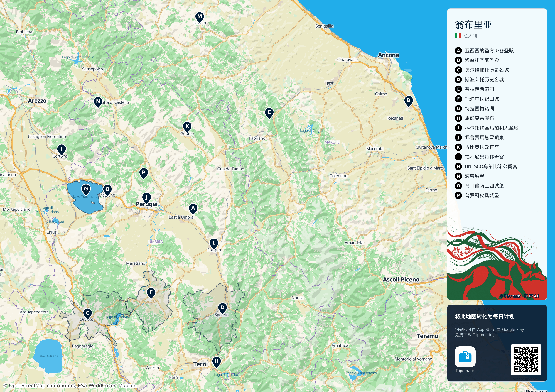Select legend entry 马耳他骑士团城堡

coord(479,186)
